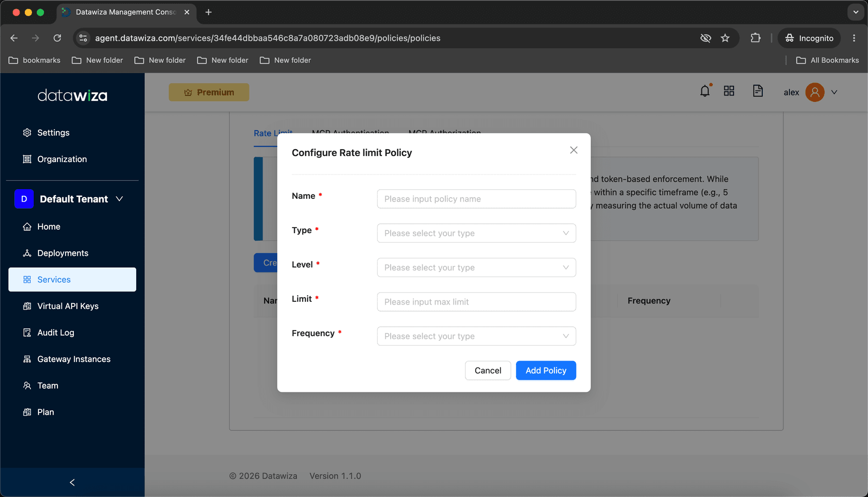Open the browser extensions icon
The image size is (868, 497).
pyautogui.click(x=756, y=38)
